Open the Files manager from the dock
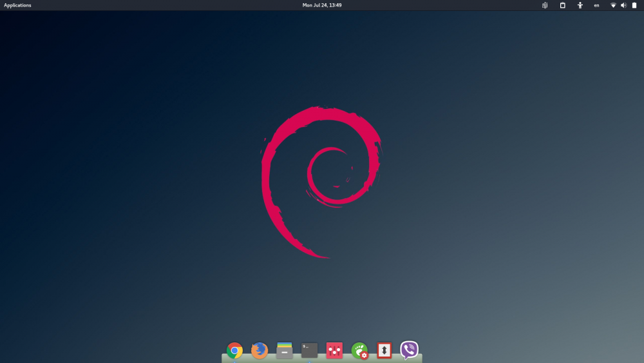644x363 pixels. tap(284, 351)
